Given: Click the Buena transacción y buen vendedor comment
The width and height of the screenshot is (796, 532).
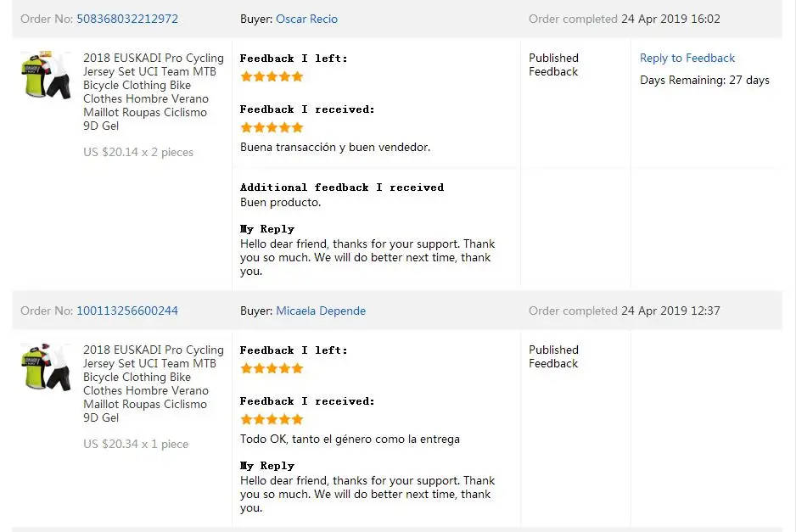Looking at the screenshot, I should 335,148.
